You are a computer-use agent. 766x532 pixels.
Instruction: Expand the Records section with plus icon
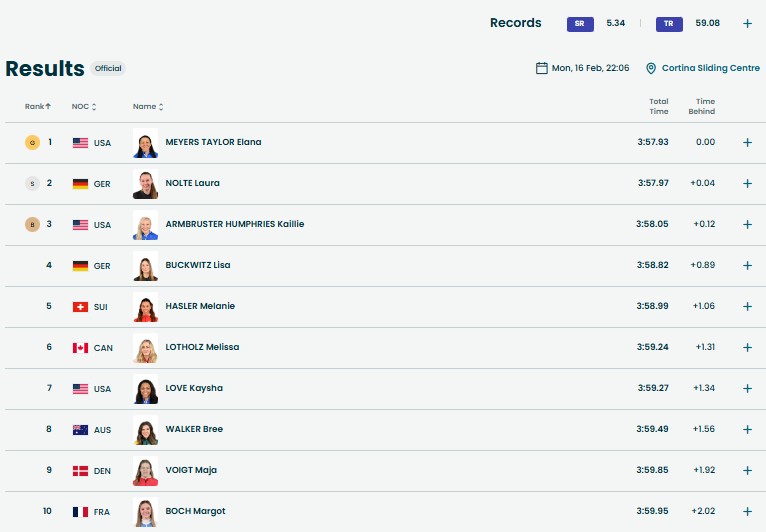point(747,23)
